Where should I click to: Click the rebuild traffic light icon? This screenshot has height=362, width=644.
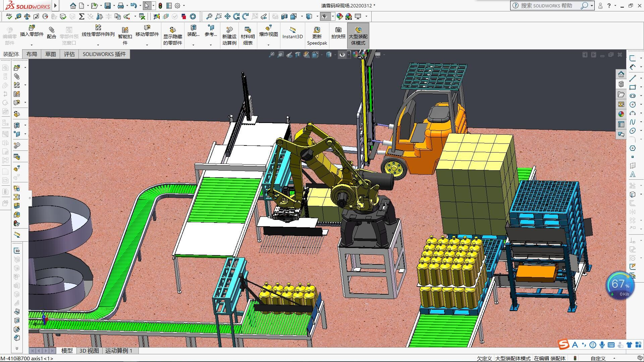(160, 6)
